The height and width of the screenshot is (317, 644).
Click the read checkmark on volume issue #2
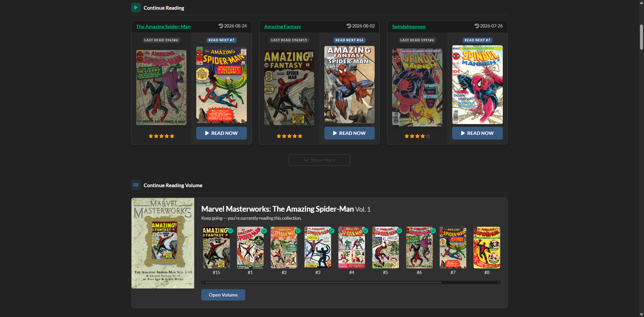click(x=298, y=231)
